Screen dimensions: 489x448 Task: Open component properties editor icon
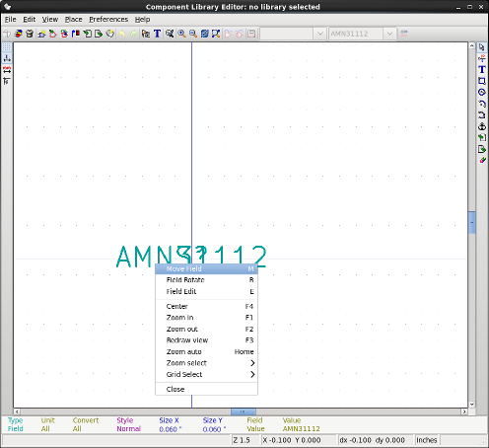click(x=146, y=34)
